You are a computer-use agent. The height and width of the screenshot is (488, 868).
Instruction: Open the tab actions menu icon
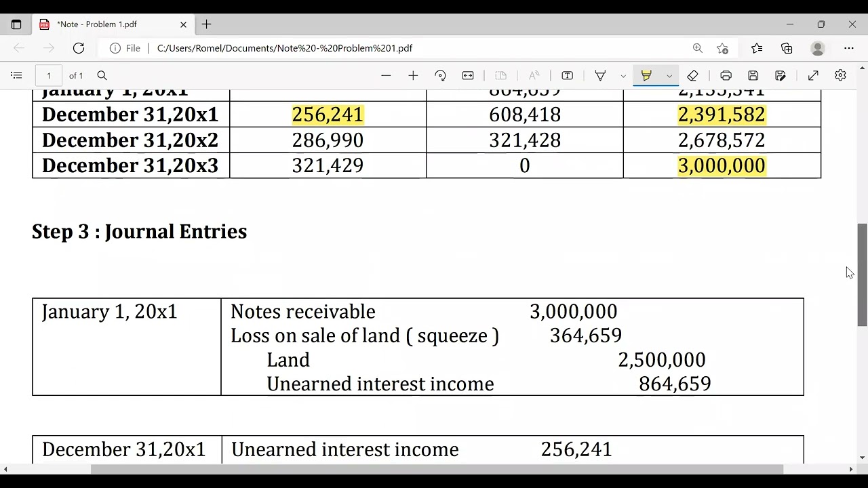pos(16,24)
